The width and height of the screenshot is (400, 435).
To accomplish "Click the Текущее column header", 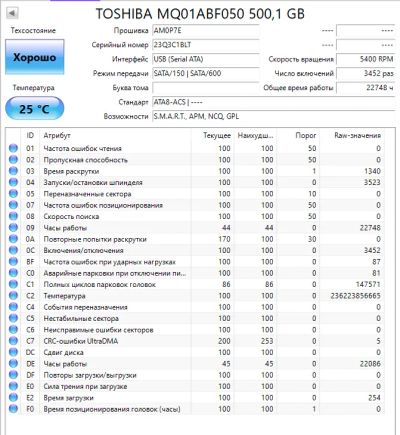I will tap(217, 135).
